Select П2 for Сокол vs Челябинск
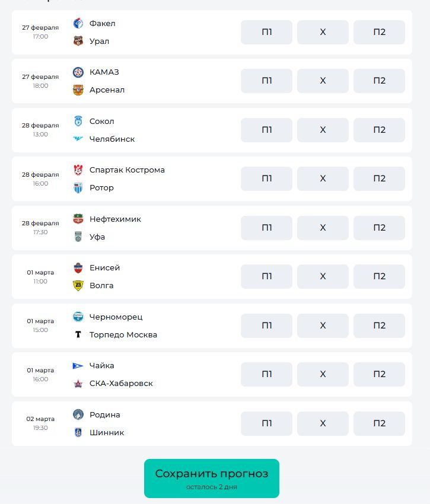Screen dimensions: 430x504 tap(379, 130)
